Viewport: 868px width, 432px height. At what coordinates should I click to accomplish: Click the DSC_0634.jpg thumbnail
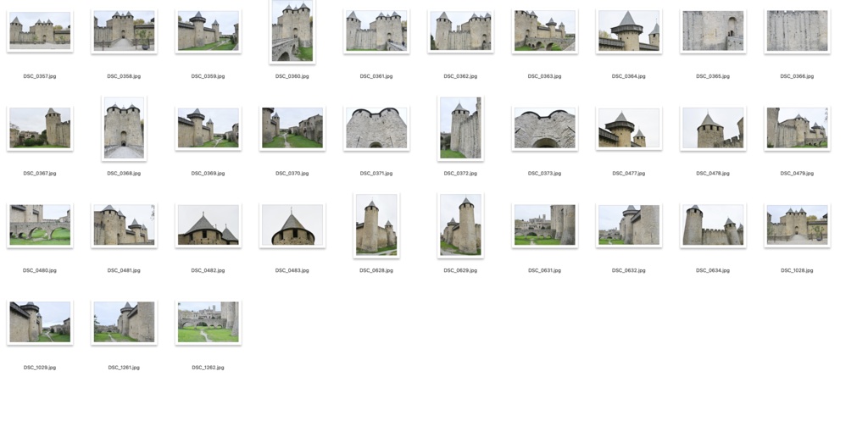click(713, 225)
